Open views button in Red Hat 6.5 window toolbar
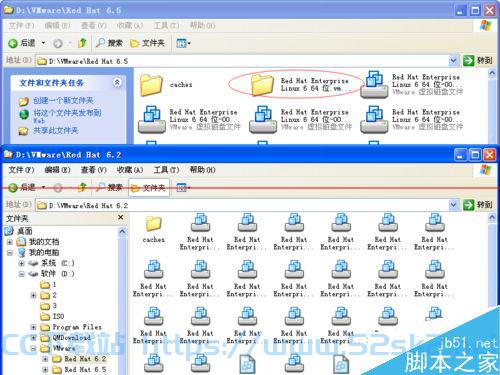Image resolution: width=500 pixels, height=375 pixels. (183, 43)
